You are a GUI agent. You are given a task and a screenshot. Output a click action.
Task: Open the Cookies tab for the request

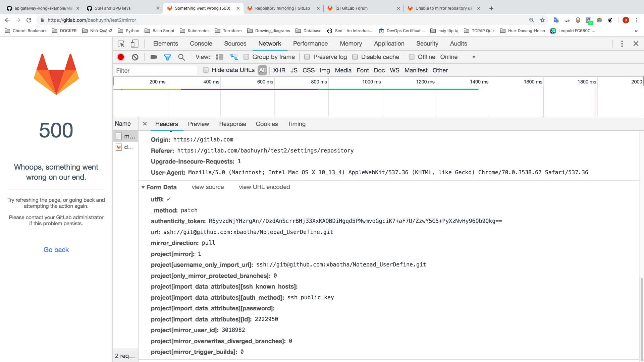click(267, 124)
